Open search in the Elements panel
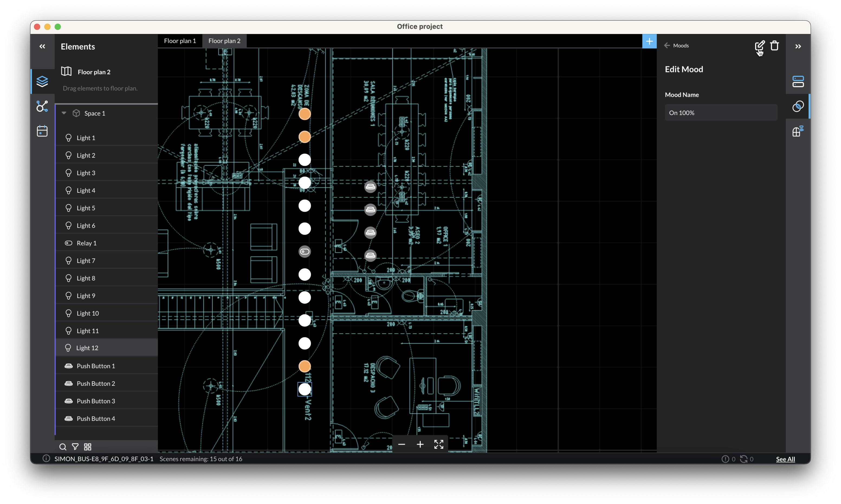 [x=63, y=447]
